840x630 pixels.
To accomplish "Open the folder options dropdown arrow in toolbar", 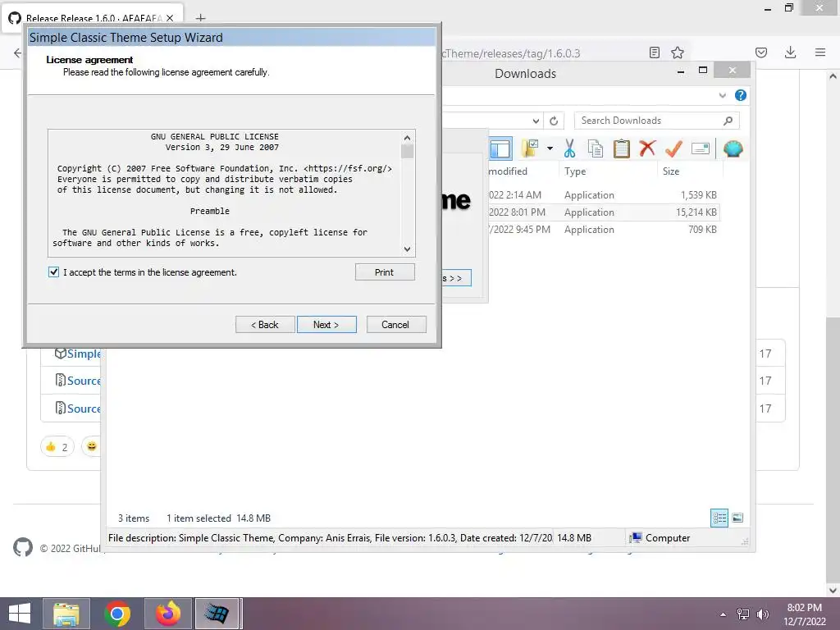I will [550, 148].
